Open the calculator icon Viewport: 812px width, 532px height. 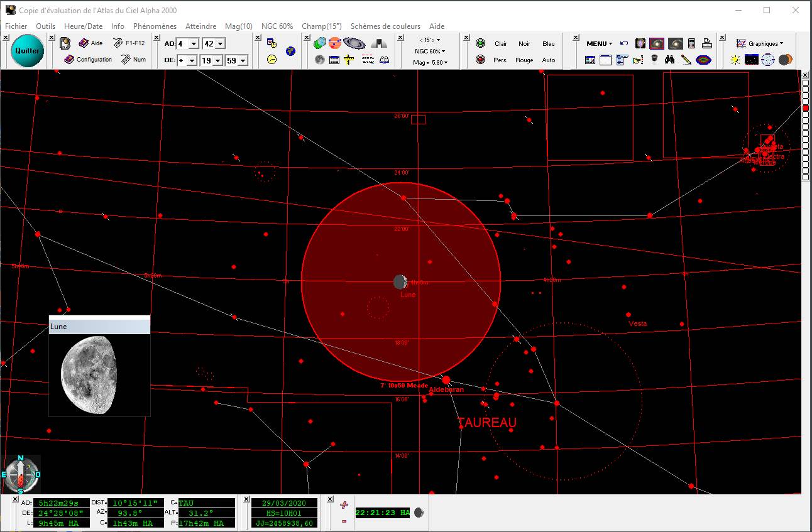click(x=691, y=43)
